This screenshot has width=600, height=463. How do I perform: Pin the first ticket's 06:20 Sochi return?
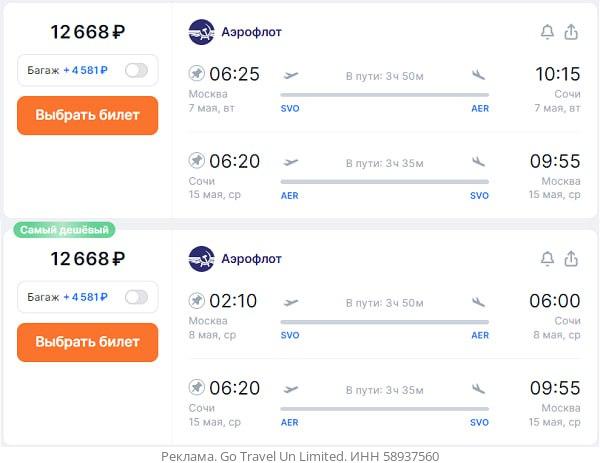coord(197,160)
